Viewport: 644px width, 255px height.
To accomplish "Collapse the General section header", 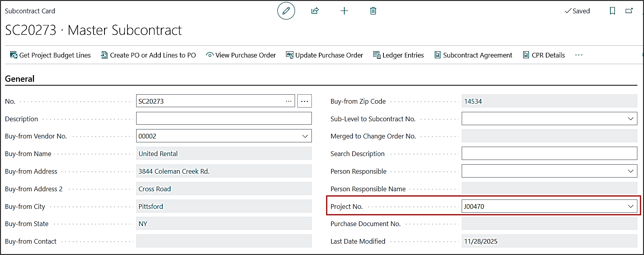I will [x=20, y=79].
